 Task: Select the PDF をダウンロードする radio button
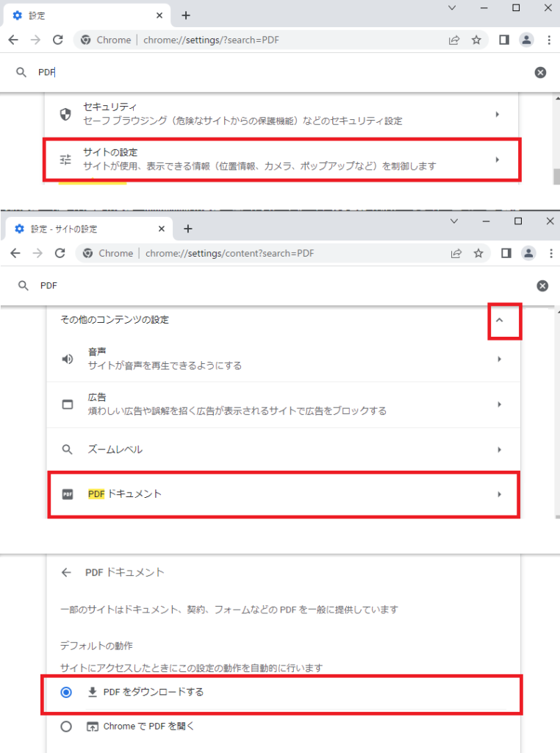click(67, 692)
